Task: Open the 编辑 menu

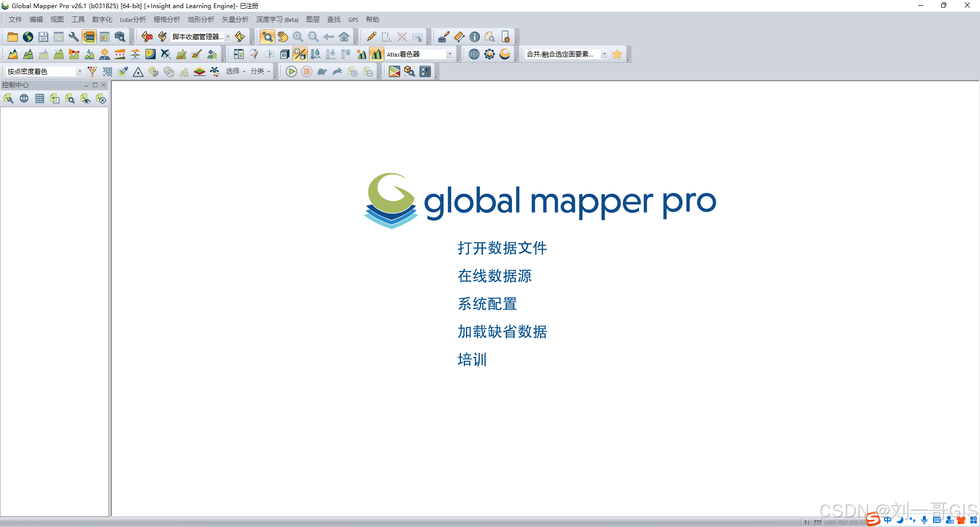Action: tap(36, 19)
